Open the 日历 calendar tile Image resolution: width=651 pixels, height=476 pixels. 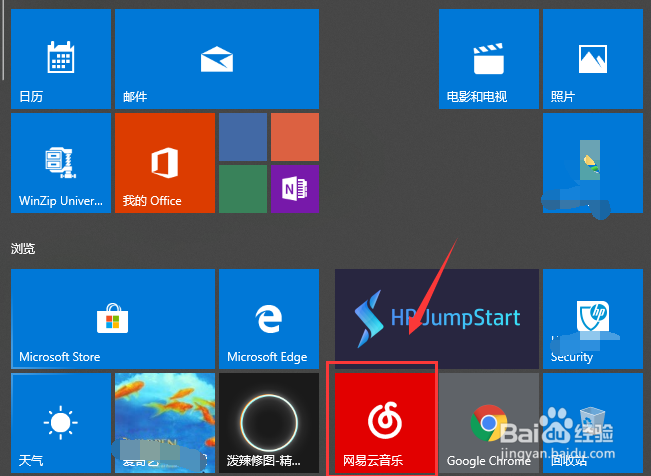coord(61,59)
